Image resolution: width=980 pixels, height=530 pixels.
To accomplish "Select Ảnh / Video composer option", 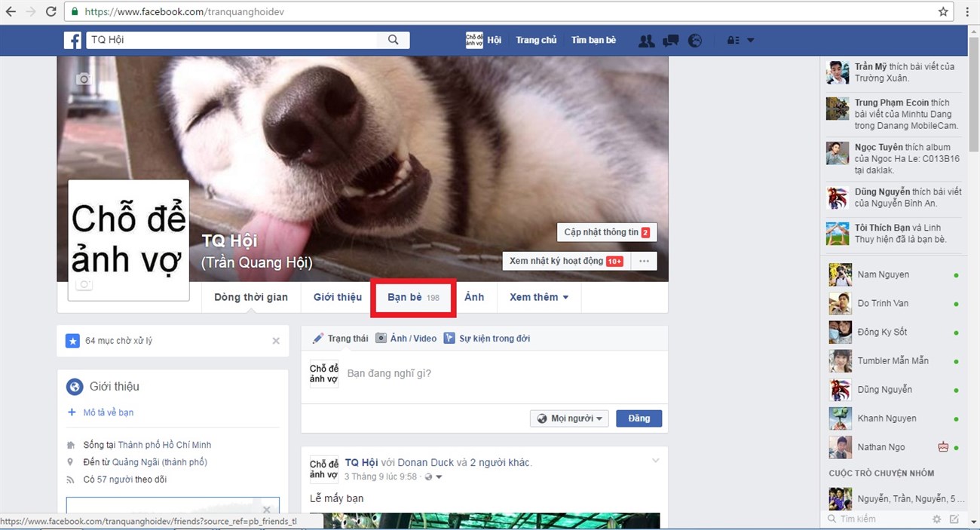I will click(x=406, y=339).
